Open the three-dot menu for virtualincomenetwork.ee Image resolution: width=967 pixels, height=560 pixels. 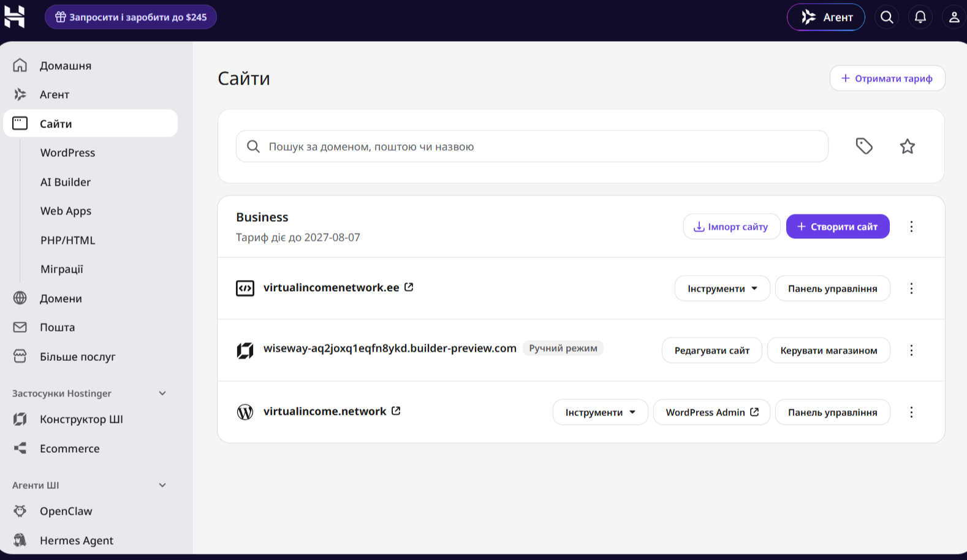(911, 289)
